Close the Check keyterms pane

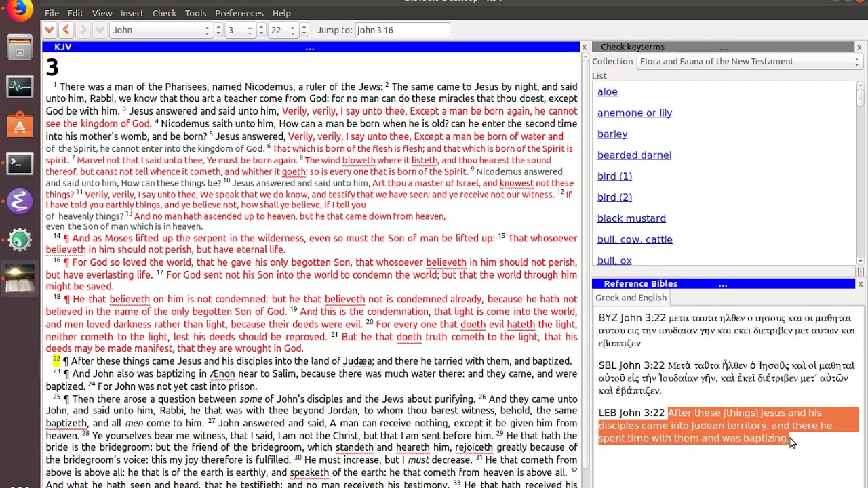click(x=859, y=47)
